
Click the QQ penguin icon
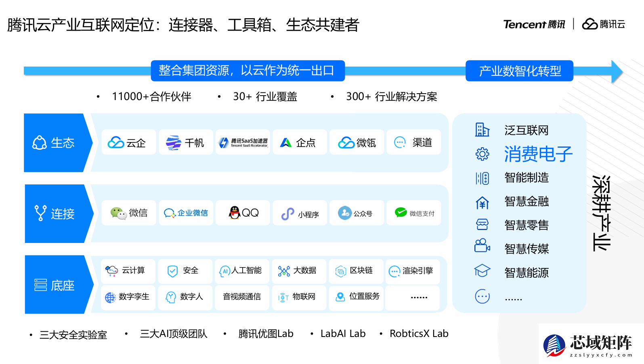click(234, 212)
